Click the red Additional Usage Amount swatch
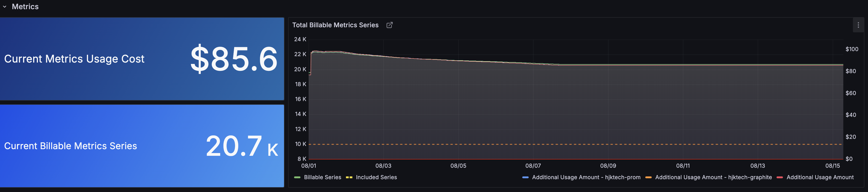Image resolution: width=868 pixels, height=192 pixels. 780,177
